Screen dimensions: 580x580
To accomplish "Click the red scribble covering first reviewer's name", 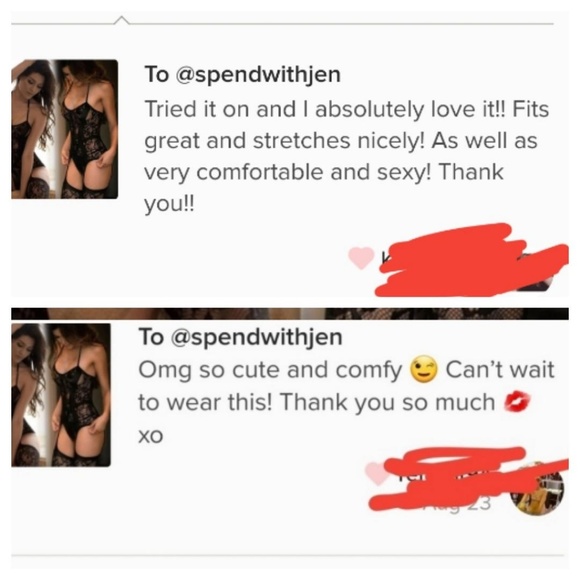I will pyautogui.click(x=470, y=260).
